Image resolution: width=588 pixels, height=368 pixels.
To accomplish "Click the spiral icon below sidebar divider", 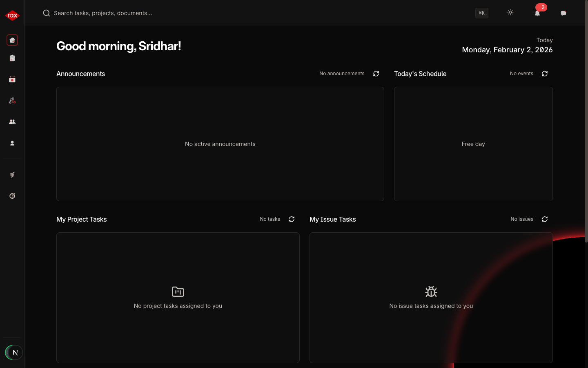I will pos(12,175).
